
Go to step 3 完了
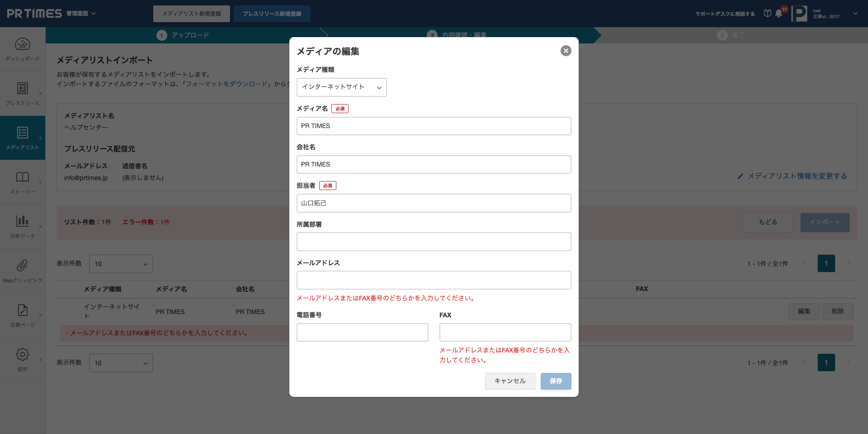[731, 35]
